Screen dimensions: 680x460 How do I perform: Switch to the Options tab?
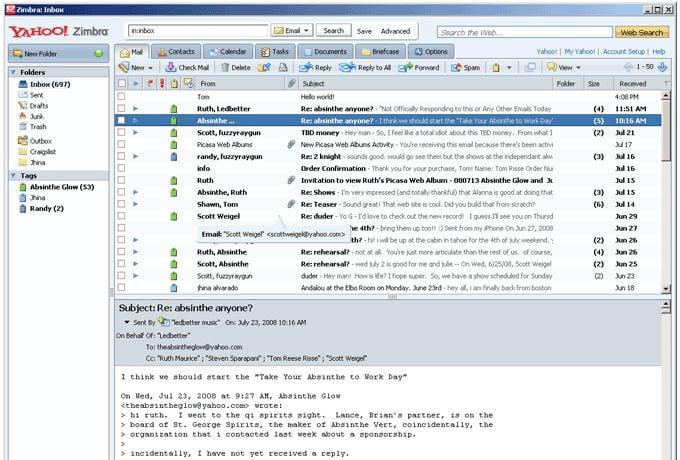(x=431, y=52)
